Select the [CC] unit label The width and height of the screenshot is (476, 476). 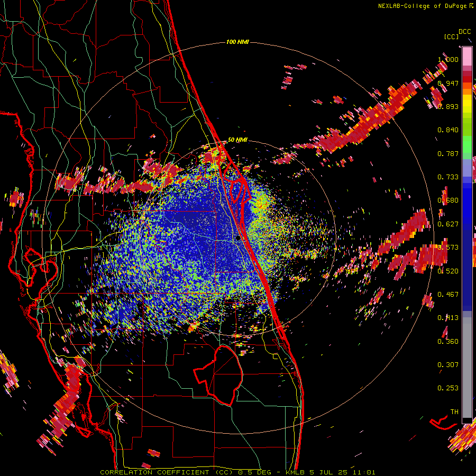click(x=451, y=36)
